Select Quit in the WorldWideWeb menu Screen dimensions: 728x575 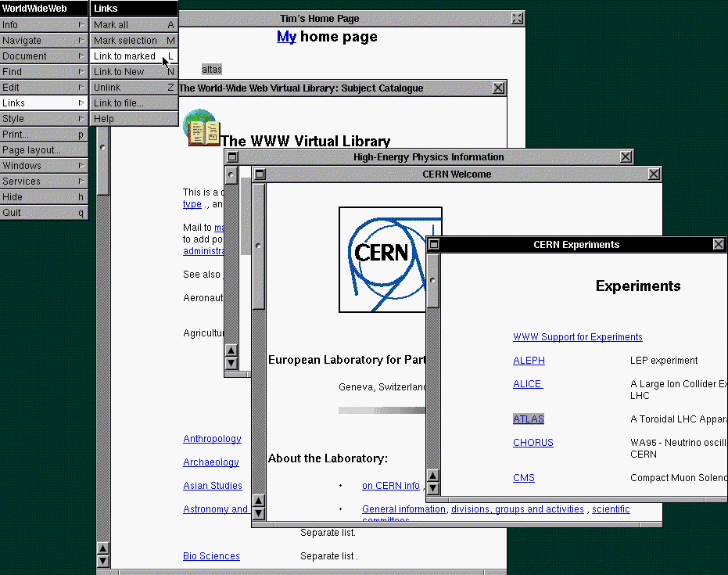point(44,212)
